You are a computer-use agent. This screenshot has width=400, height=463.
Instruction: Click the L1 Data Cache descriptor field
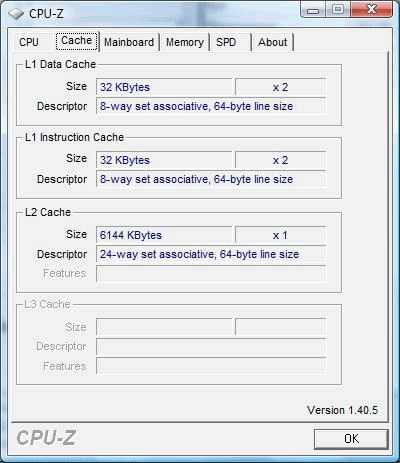click(x=211, y=106)
